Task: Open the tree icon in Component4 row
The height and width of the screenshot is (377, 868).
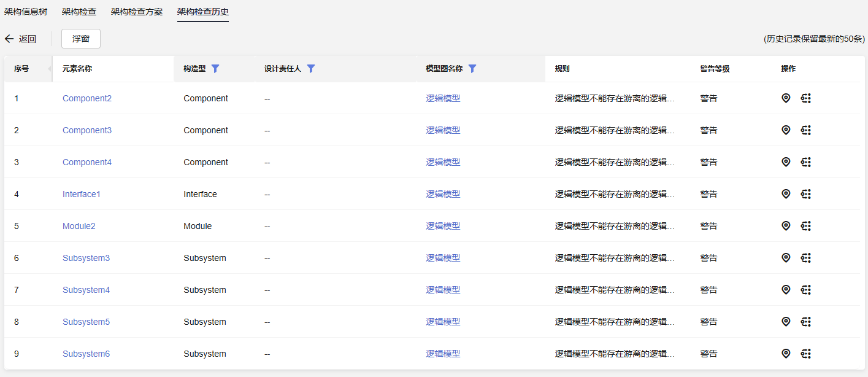Action: click(x=806, y=162)
